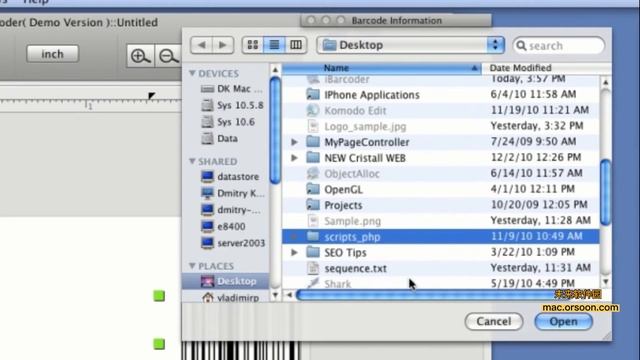Collapse the SHARED section
The image size is (640, 360).
pos(192,162)
